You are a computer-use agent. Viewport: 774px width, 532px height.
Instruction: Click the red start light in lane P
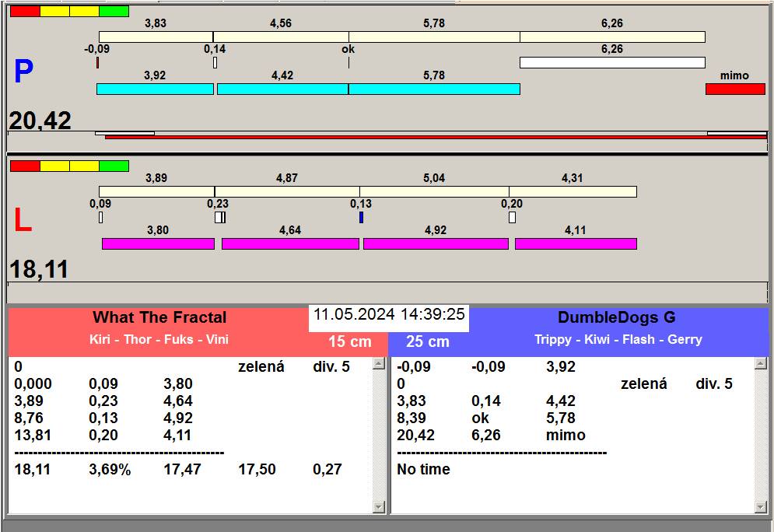coord(24,12)
